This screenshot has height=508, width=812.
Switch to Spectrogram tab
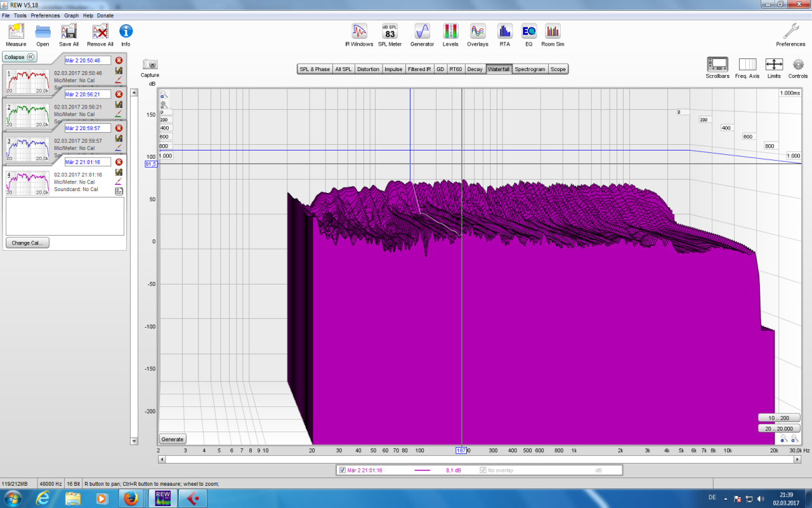[x=530, y=69]
